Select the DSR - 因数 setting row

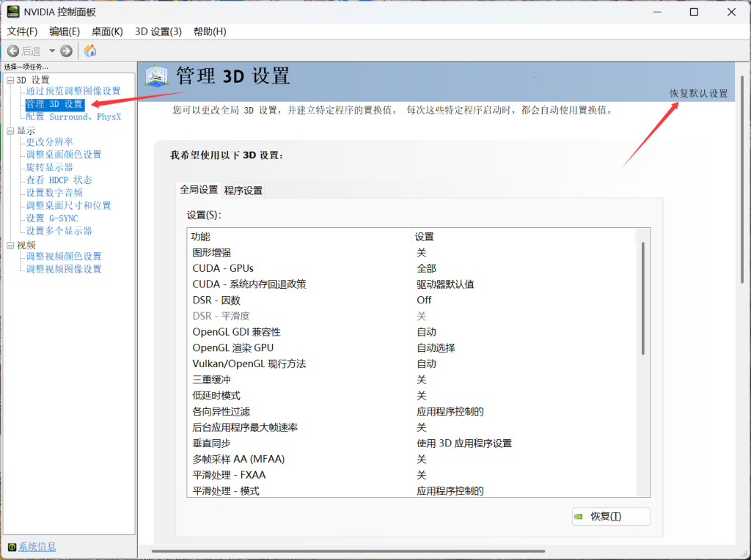click(x=412, y=300)
